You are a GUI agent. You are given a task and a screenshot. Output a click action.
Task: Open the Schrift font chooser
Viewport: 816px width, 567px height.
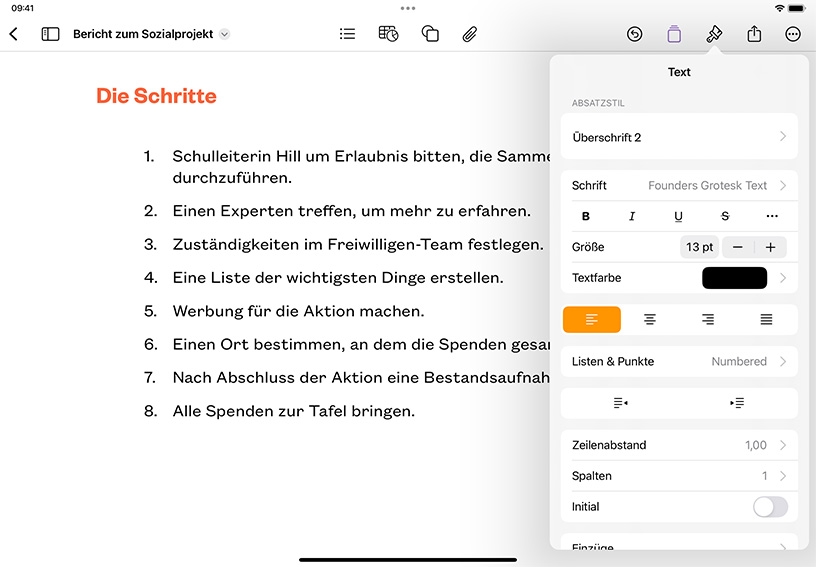679,185
